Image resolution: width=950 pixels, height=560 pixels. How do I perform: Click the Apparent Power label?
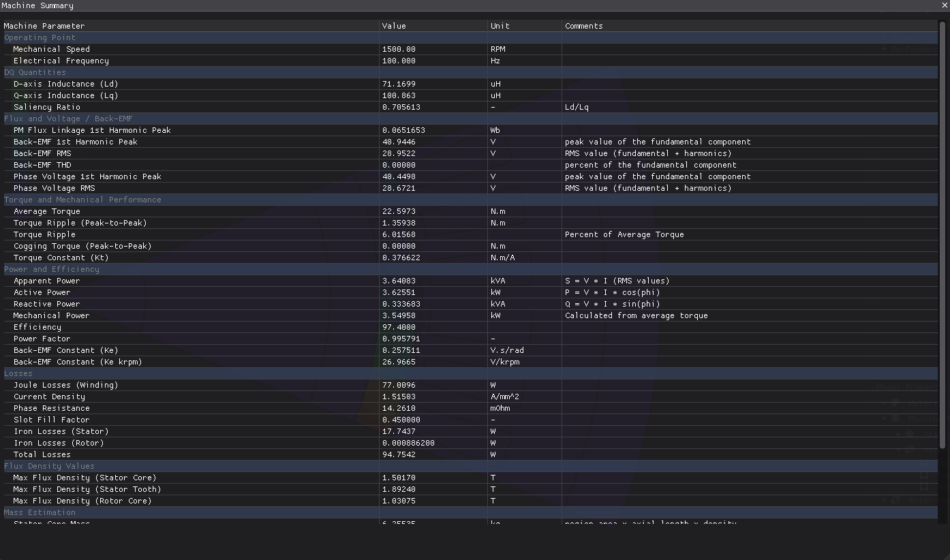tap(47, 281)
